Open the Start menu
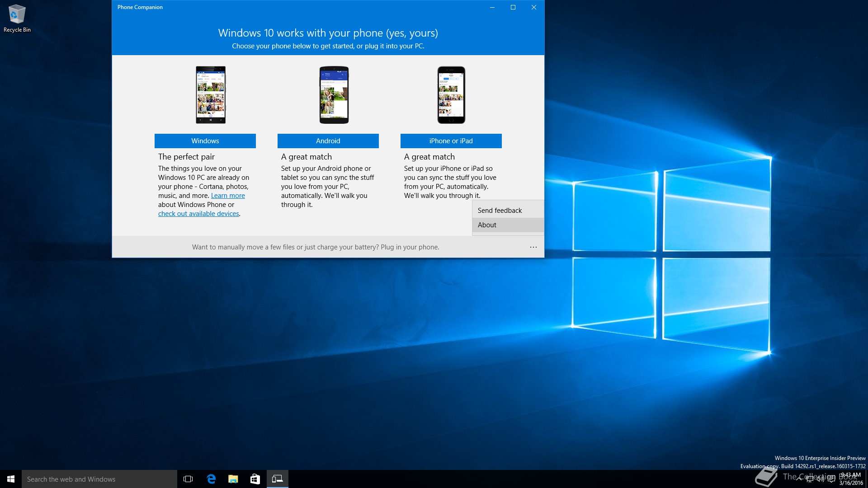This screenshot has height=488, width=868. (11, 479)
